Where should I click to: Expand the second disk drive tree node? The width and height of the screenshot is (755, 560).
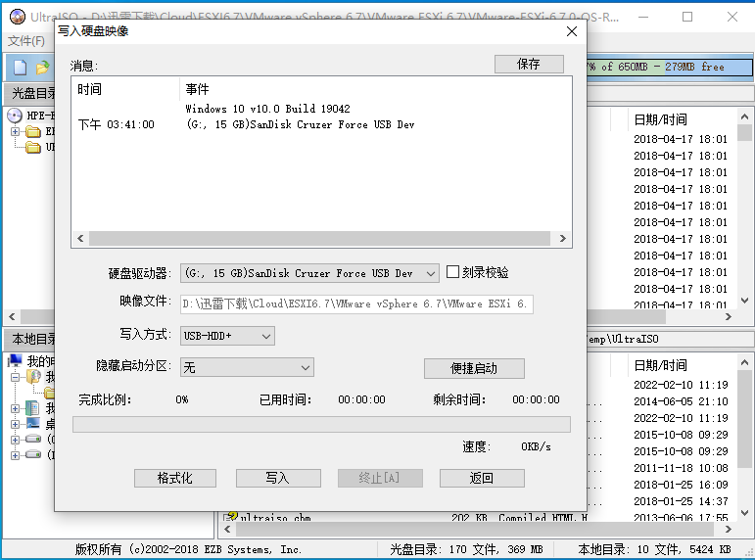(15, 455)
